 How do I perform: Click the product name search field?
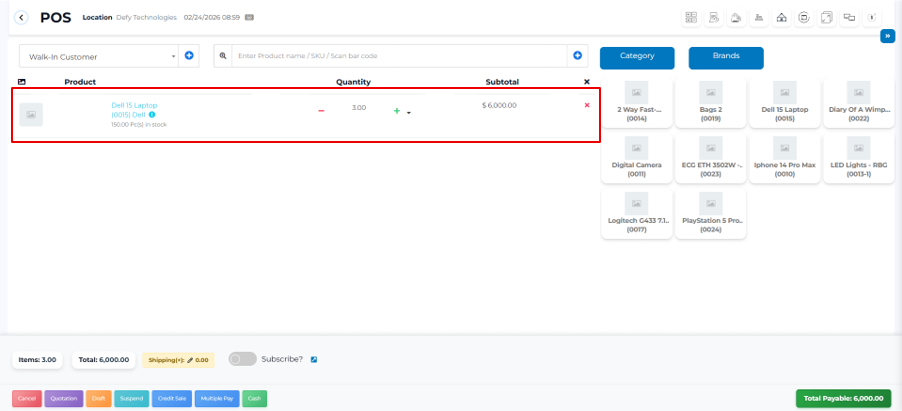(400, 55)
